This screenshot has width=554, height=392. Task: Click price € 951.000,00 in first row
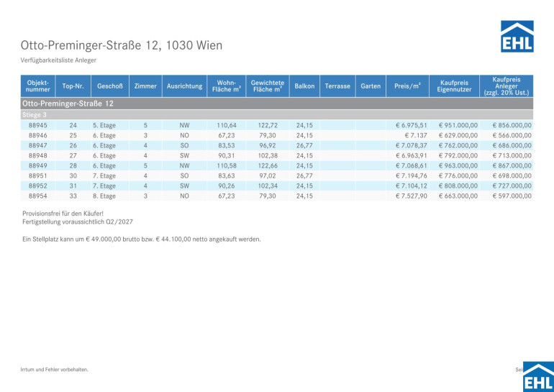point(458,125)
